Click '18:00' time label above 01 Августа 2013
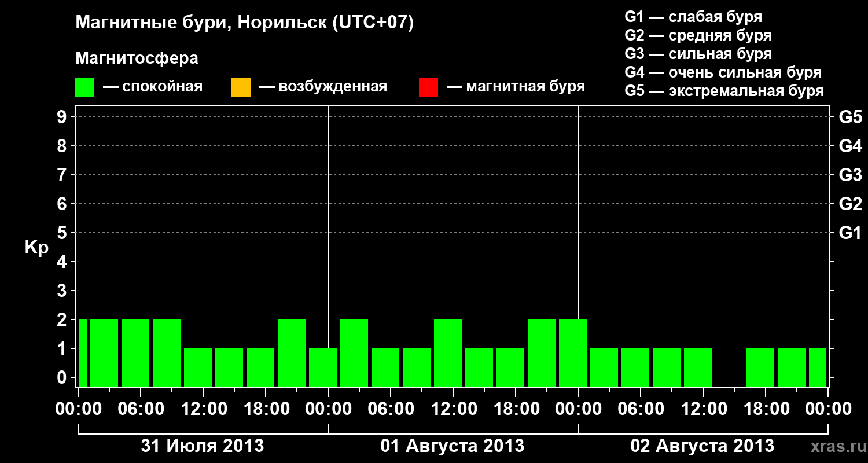The width and height of the screenshot is (868, 463). (516, 409)
